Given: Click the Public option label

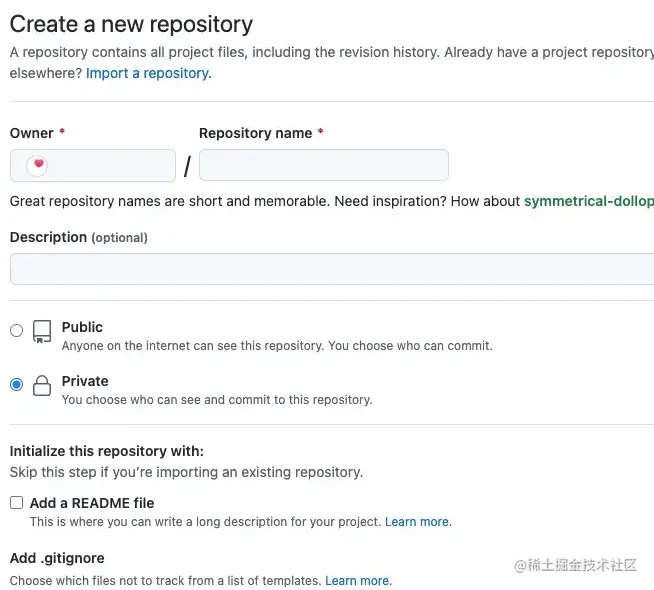Looking at the screenshot, I should coord(82,327).
